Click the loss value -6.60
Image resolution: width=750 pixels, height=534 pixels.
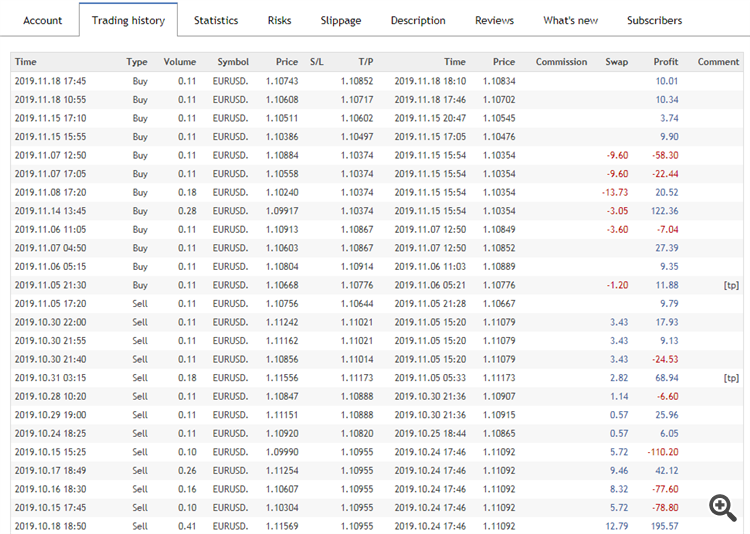click(667, 397)
